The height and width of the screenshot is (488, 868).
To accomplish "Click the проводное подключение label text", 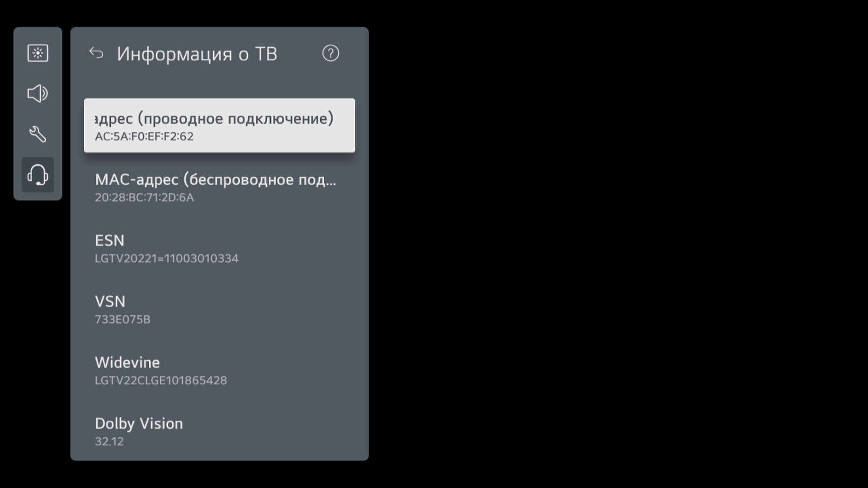I will [236, 119].
